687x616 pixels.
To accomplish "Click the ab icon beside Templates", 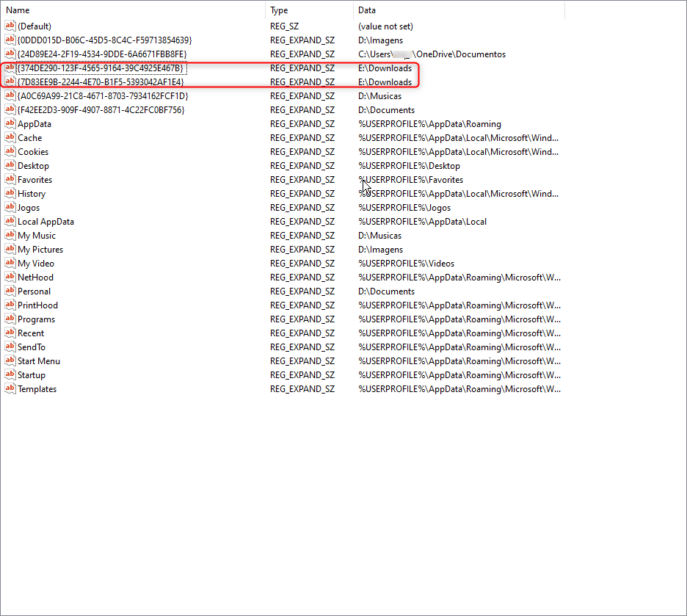I will pos(9,388).
